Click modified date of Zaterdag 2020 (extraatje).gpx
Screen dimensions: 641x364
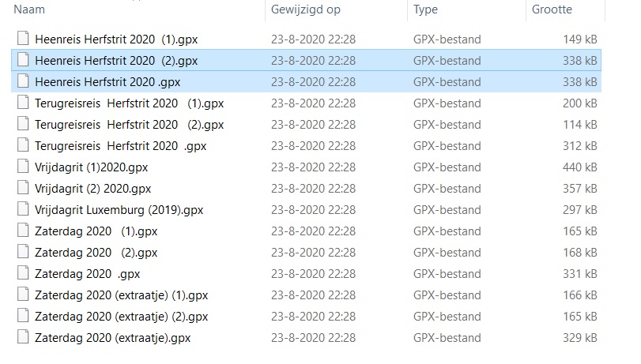[x=313, y=337]
